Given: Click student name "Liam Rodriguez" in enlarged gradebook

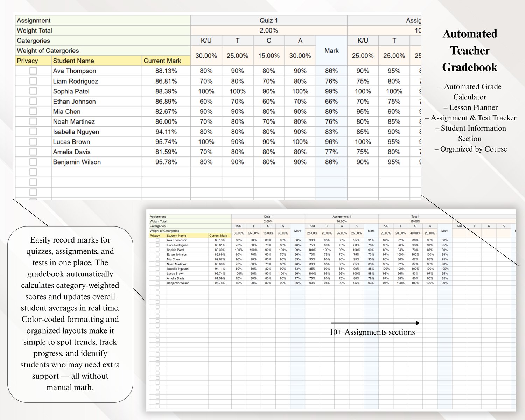Looking at the screenshot, I should (x=76, y=81).
